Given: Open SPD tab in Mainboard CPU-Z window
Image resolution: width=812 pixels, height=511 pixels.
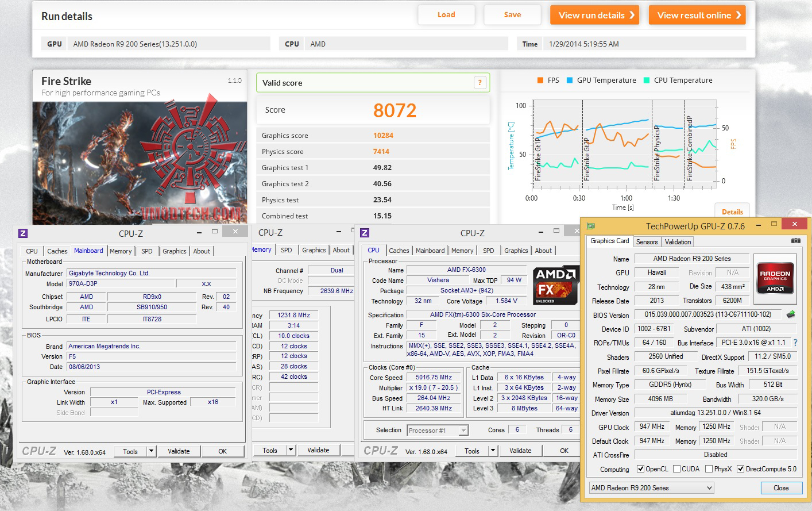Looking at the screenshot, I should [147, 251].
